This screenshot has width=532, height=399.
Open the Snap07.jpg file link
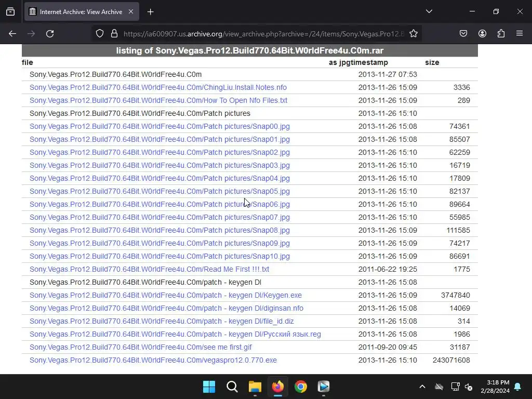click(x=159, y=218)
